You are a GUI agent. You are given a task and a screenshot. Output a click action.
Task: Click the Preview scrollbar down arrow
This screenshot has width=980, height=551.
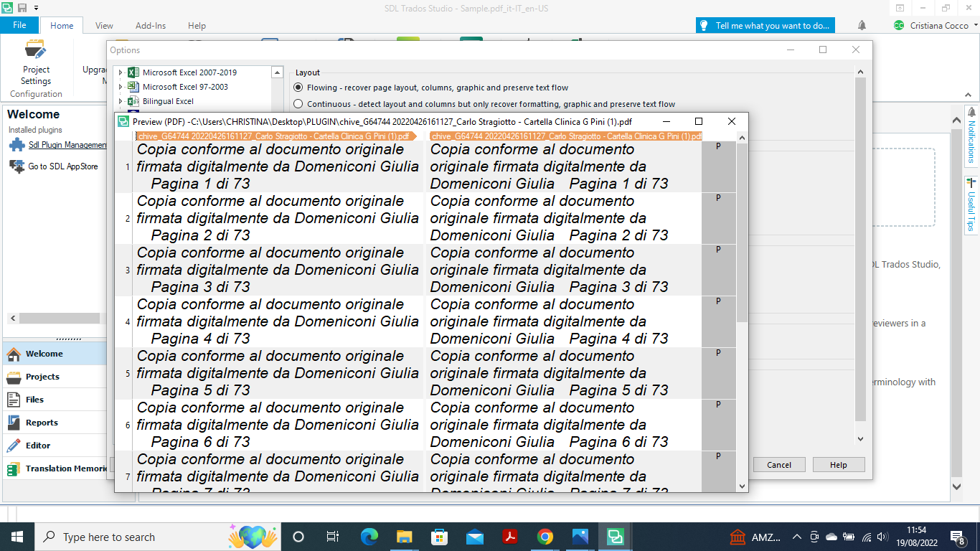coord(743,486)
